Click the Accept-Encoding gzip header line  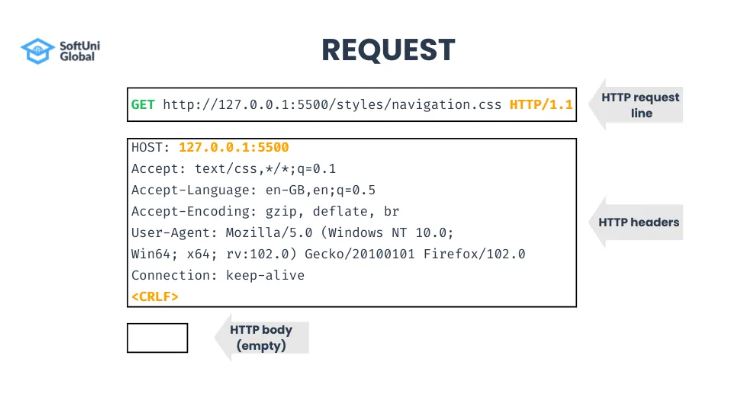pos(265,211)
